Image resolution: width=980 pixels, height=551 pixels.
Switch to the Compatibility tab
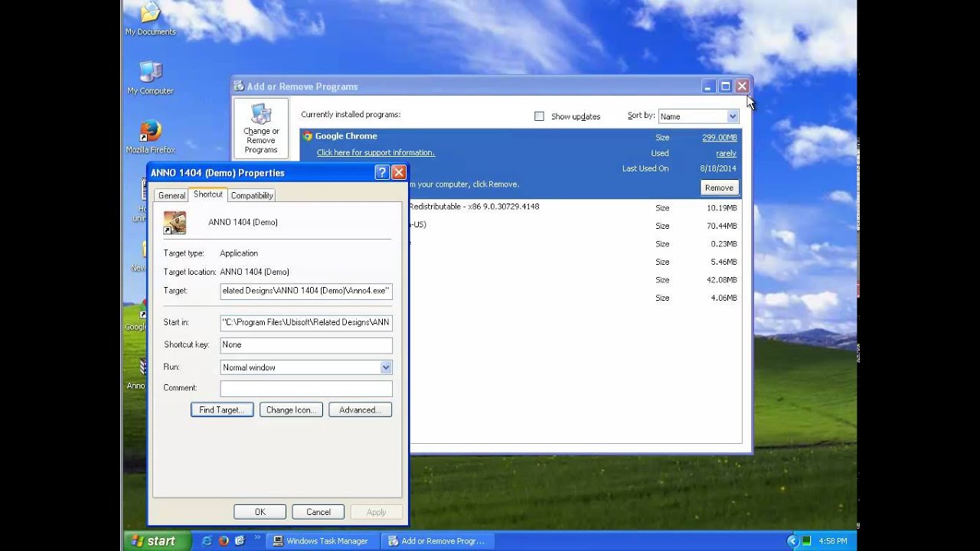[x=251, y=195]
